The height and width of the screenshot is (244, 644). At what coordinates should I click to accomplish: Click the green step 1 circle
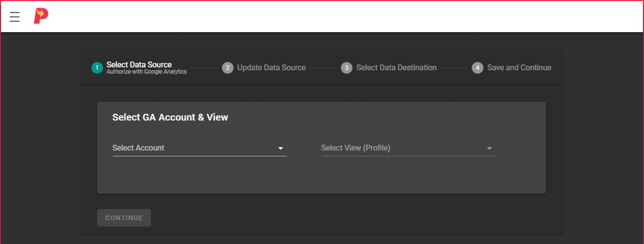tap(97, 68)
